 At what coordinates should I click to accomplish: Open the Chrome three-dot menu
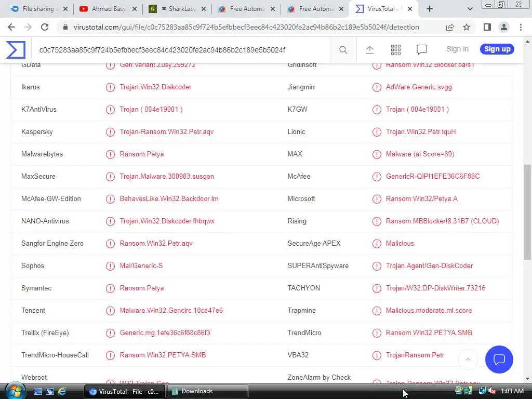521,27
